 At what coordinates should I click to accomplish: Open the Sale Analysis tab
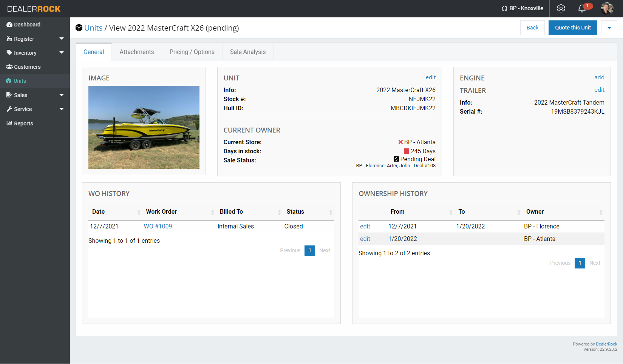pos(248,52)
